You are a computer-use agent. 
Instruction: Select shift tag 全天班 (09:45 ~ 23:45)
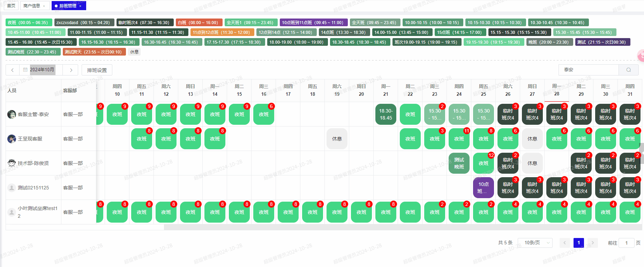(375, 23)
